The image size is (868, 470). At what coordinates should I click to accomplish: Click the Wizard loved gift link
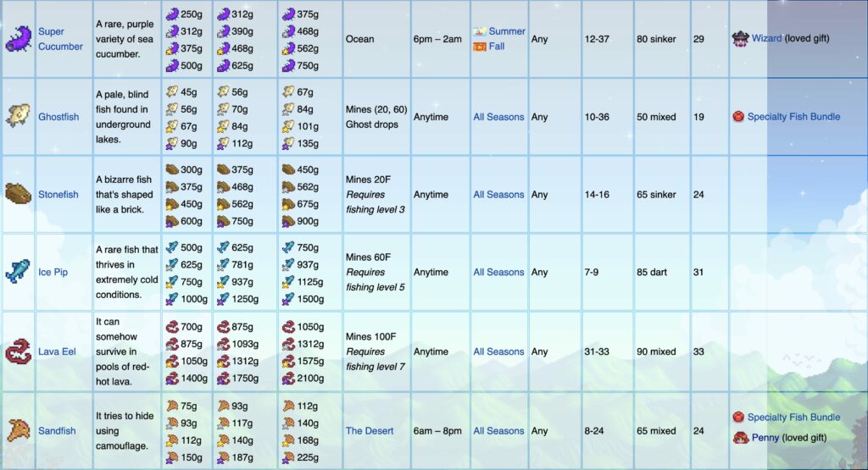click(x=766, y=38)
